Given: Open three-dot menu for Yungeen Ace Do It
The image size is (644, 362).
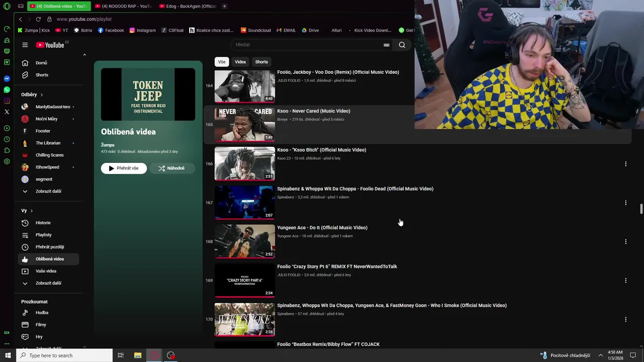Looking at the screenshot, I should pos(625,241).
